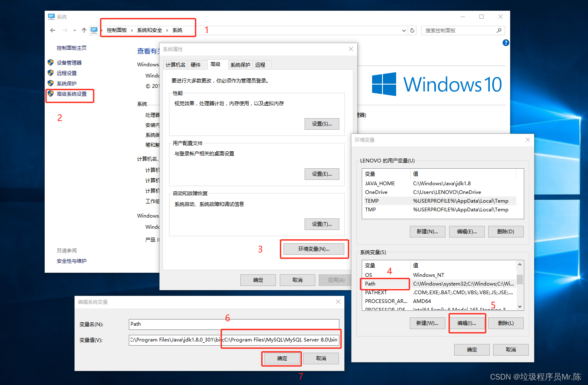
Task: Click the Forward arrow in the System window
Action: [65, 30]
